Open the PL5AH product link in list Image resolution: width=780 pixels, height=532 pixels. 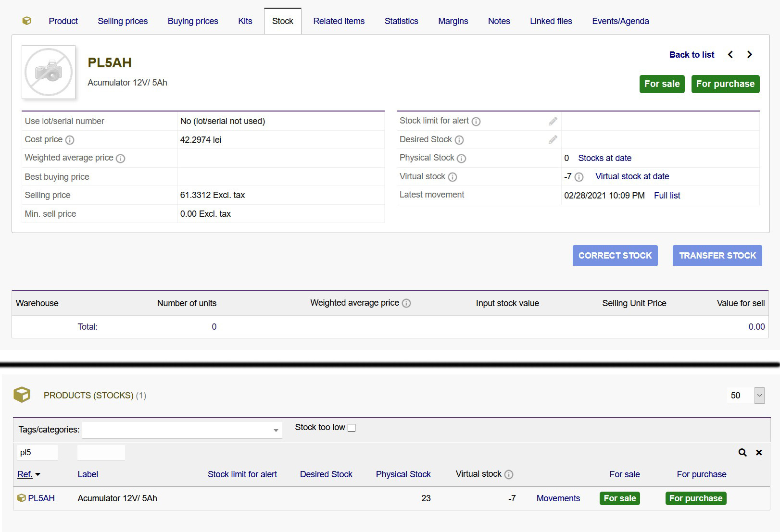41,498
